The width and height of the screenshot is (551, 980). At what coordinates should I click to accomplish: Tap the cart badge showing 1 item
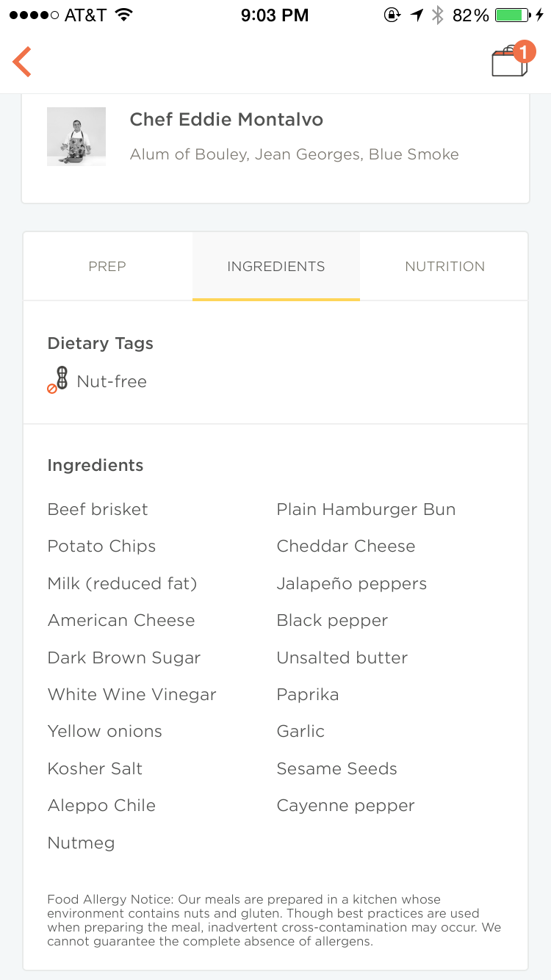tap(523, 51)
